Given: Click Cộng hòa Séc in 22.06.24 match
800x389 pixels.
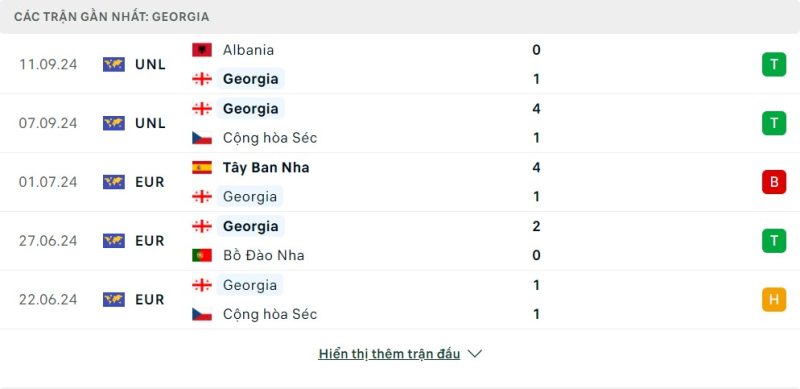Looking at the screenshot, I should [x=270, y=314].
